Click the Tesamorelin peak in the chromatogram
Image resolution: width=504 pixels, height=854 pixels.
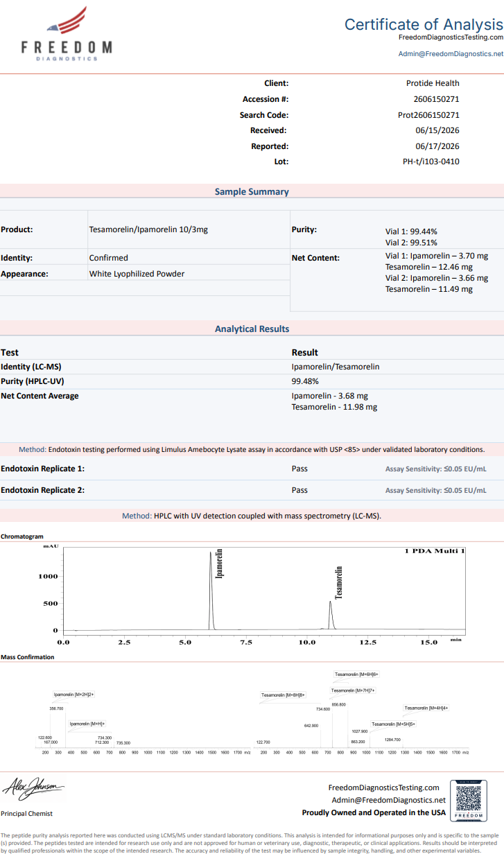(x=331, y=615)
